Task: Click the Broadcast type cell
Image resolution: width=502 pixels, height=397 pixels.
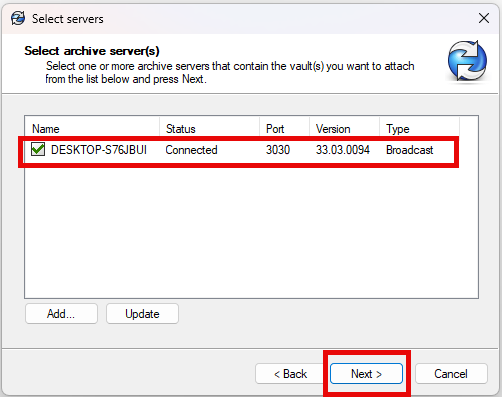Action: [x=410, y=150]
